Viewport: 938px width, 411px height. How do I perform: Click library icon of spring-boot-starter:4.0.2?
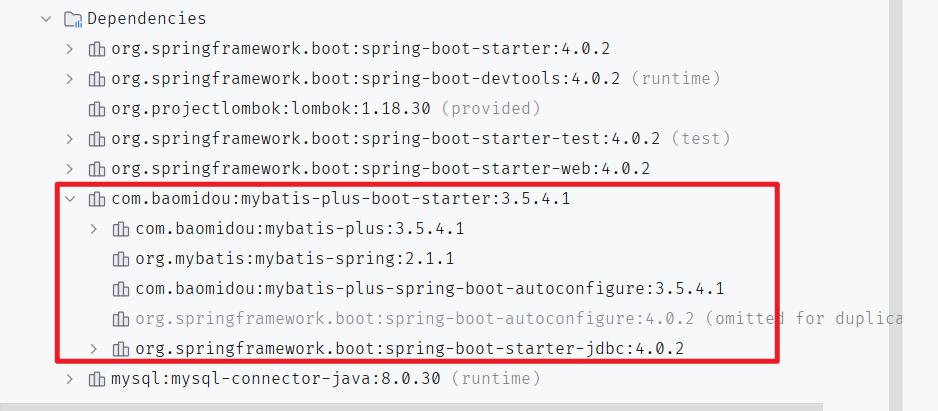pos(96,49)
